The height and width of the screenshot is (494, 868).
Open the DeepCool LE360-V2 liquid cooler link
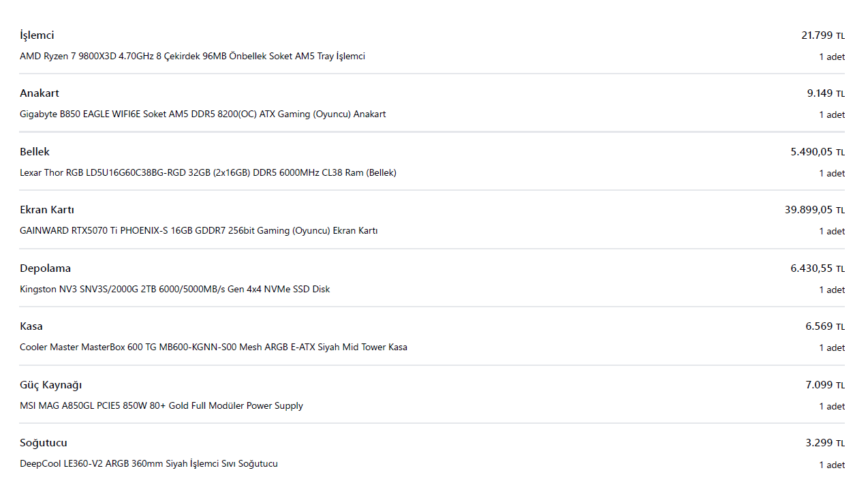pyautogui.click(x=149, y=464)
